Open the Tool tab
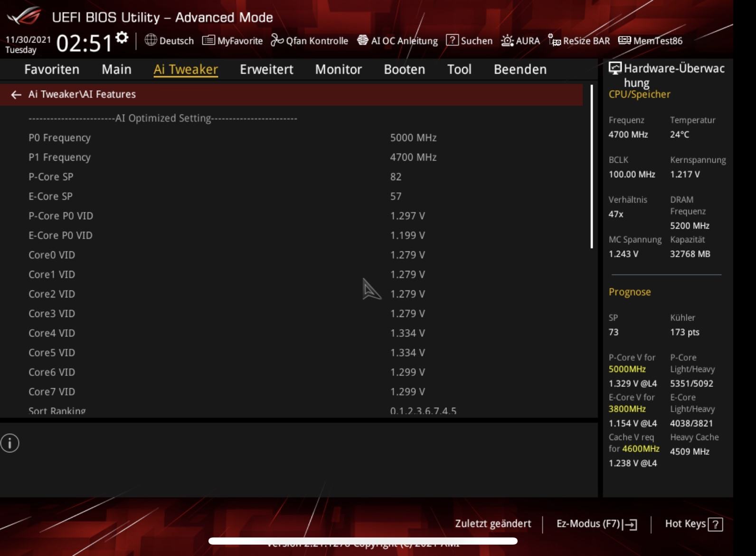Viewport: 756px width, 556px height. coord(459,69)
